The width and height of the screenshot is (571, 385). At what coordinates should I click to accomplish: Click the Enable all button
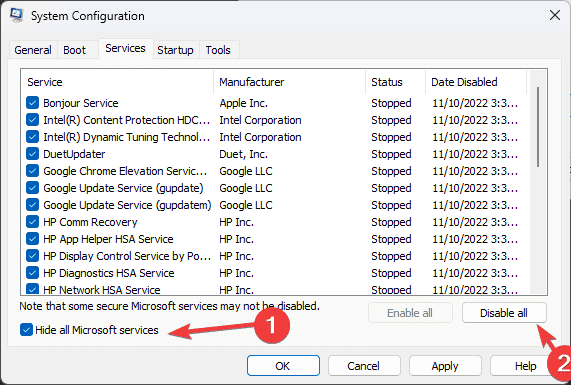click(x=410, y=313)
